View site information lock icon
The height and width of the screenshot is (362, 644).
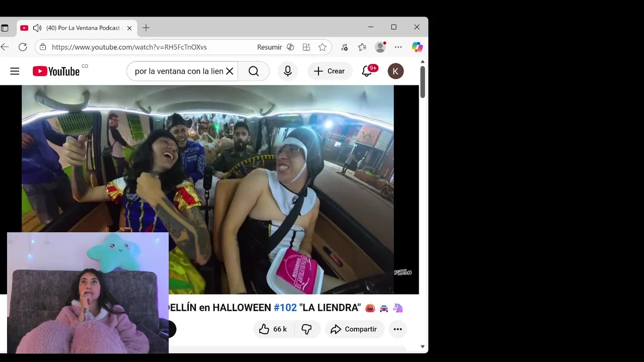(x=43, y=47)
